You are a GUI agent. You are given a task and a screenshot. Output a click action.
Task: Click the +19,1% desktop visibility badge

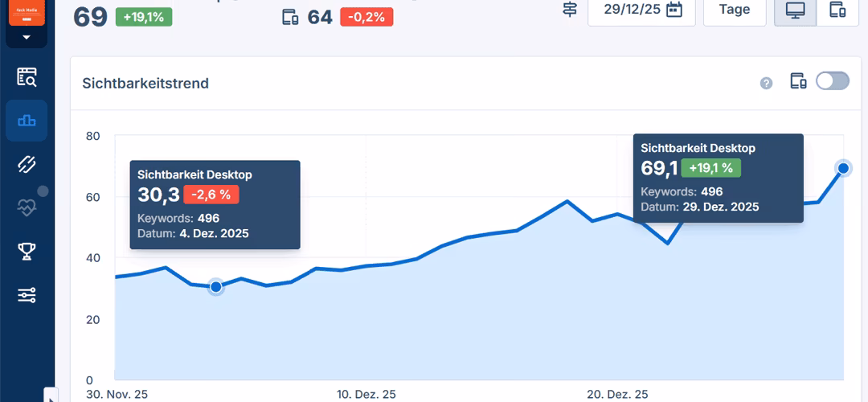pyautogui.click(x=143, y=17)
